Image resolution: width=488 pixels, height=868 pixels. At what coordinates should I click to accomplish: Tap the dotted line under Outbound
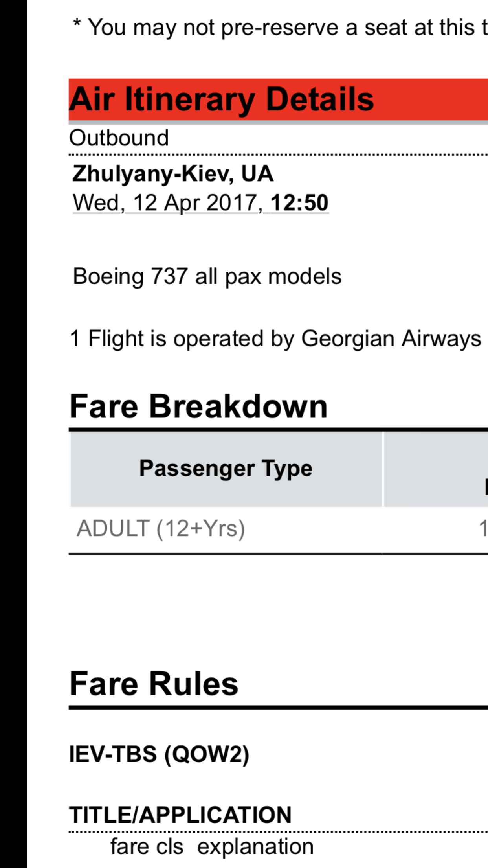(278, 155)
